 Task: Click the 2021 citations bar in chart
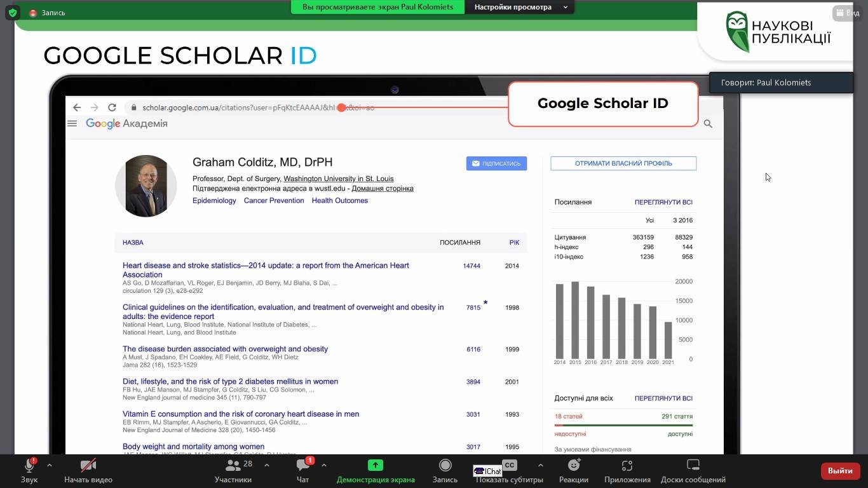(668, 341)
